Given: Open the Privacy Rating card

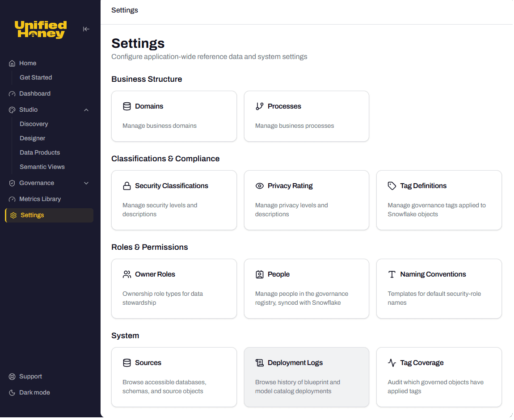Looking at the screenshot, I should coord(307,200).
